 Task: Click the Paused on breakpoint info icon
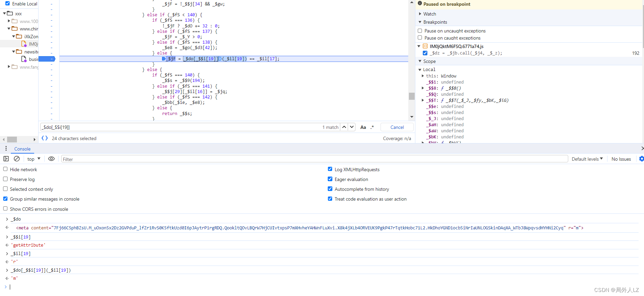(420, 3)
